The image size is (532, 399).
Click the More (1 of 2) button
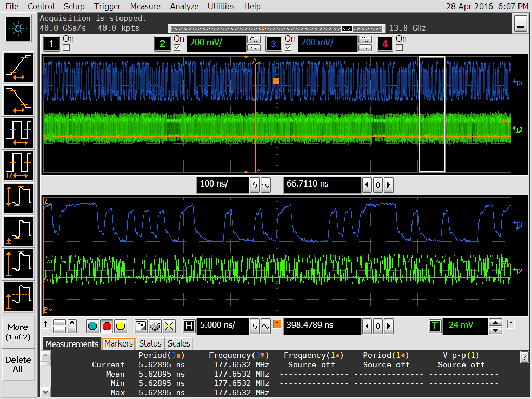click(18, 332)
